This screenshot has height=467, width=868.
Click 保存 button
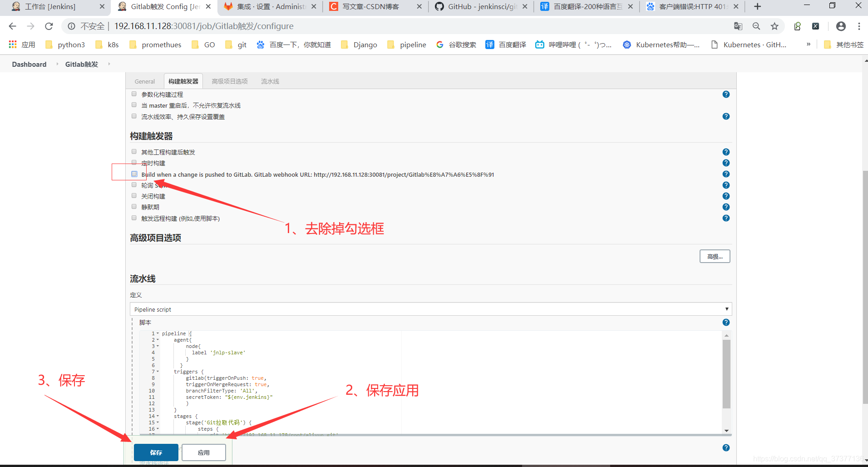pyautogui.click(x=156, y=452)
